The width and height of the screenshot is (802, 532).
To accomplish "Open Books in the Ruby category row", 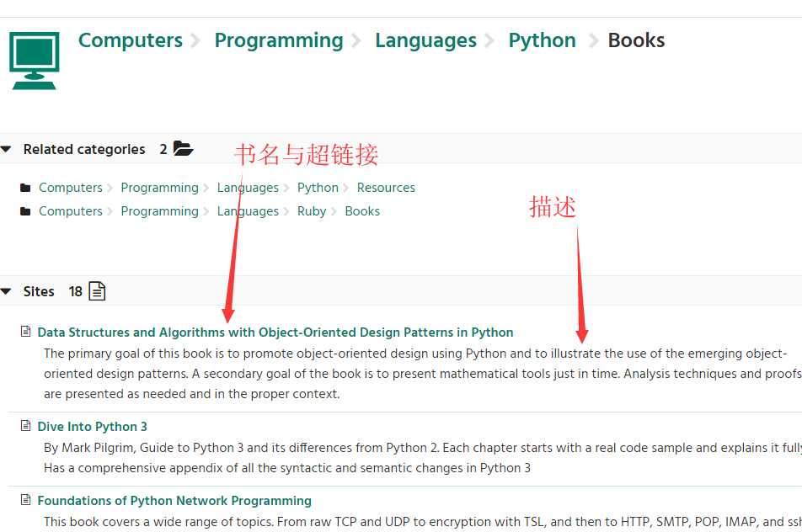I will [362, 211].
